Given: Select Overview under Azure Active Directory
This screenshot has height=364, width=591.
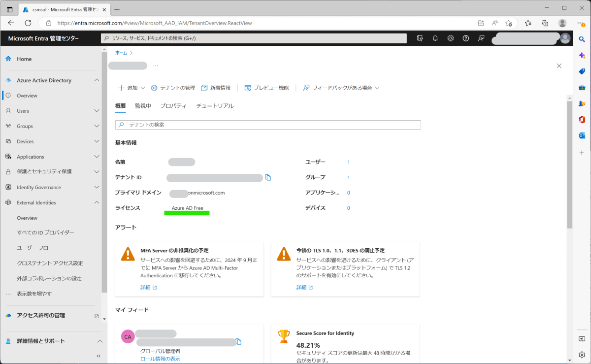Looking at the screenshot, I should [27, 96].
